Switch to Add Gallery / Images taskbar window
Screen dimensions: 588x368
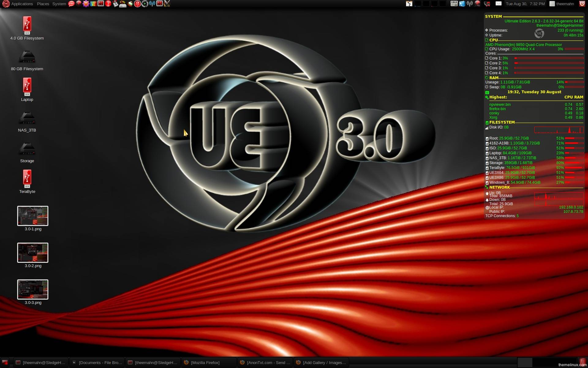(321, 362)
